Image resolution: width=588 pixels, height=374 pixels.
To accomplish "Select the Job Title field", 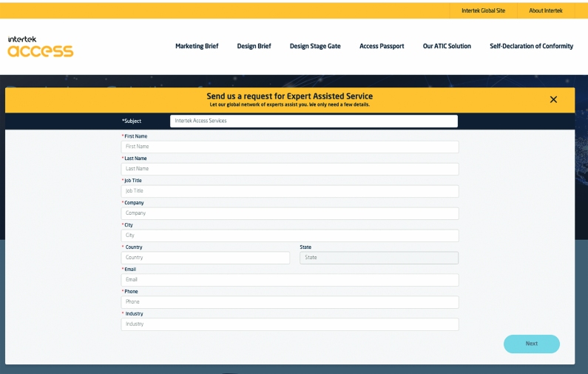I will click(290, 191).
